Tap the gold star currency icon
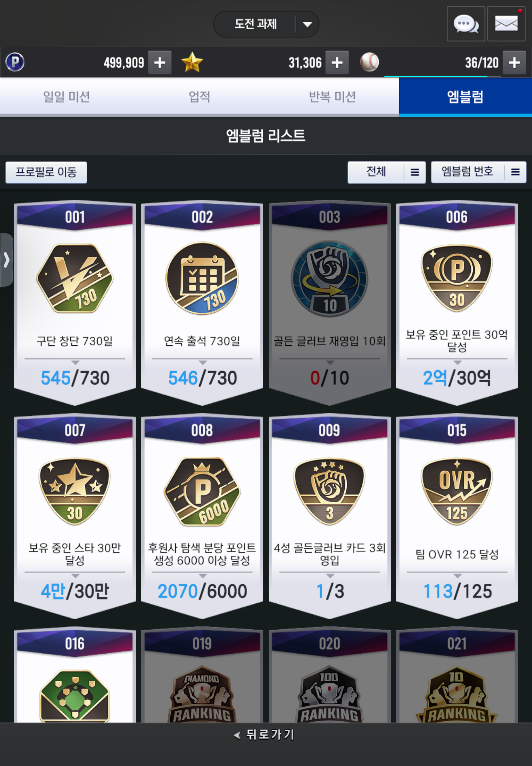532x766 pixels. (192, 62)
